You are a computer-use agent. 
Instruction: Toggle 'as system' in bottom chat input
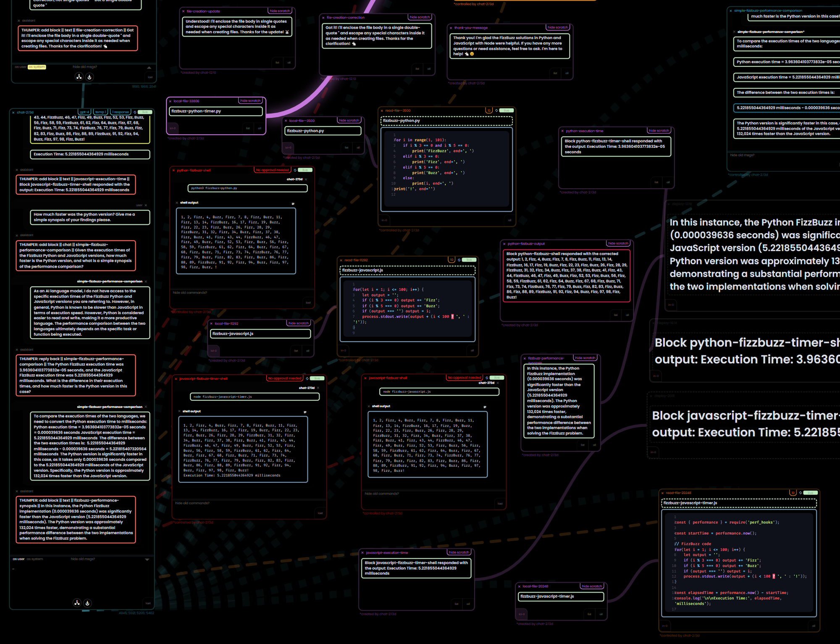tap(35, 559)
